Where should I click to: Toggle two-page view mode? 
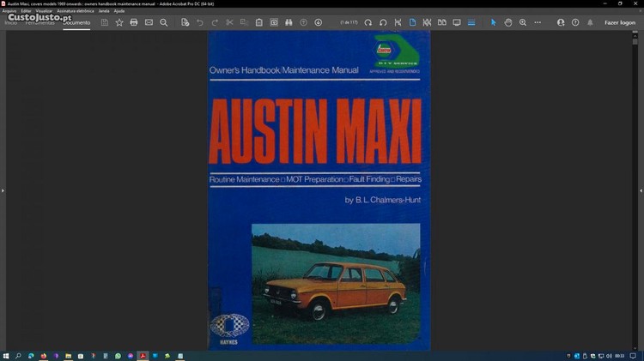pos(442,22)
